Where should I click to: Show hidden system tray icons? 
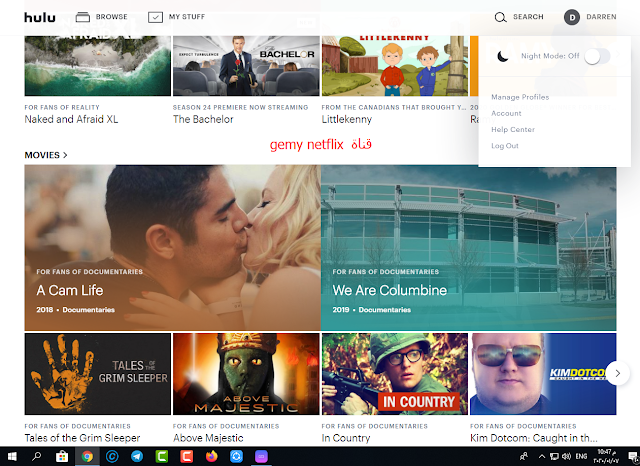click(542, 457)
